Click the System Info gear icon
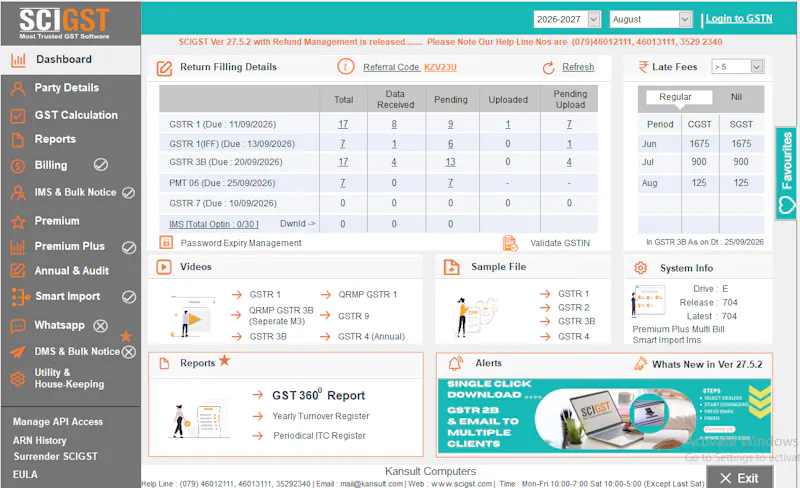 (640, 268)
